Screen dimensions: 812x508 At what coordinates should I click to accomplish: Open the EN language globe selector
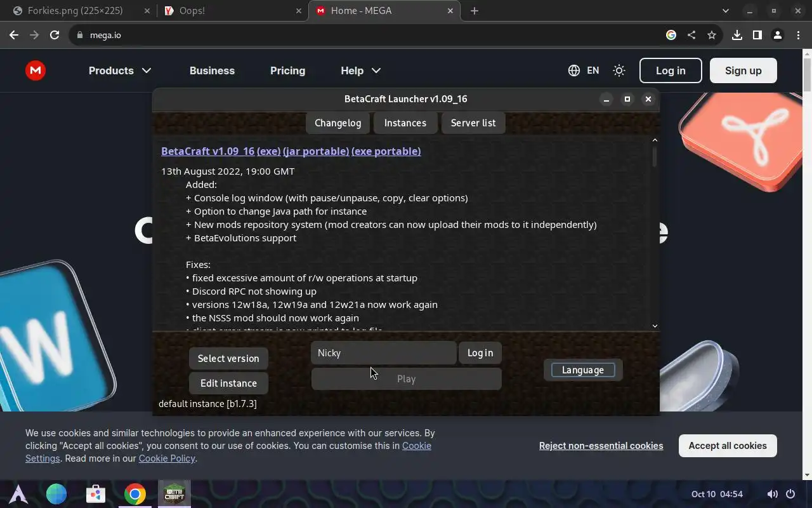584,70
